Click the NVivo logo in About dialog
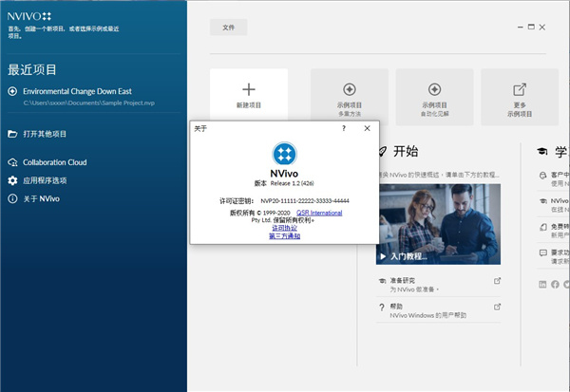Screen dimensions: 570x392 [x=284, y=155]
